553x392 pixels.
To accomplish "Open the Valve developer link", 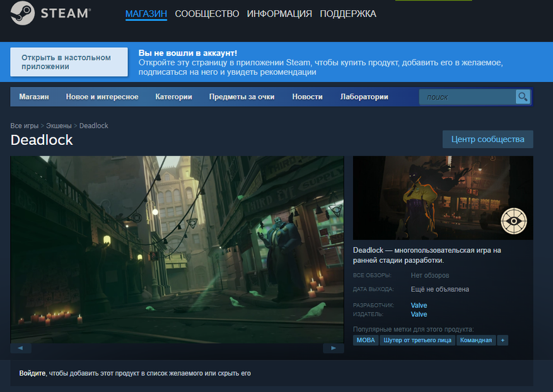I will tap(419, 305).
